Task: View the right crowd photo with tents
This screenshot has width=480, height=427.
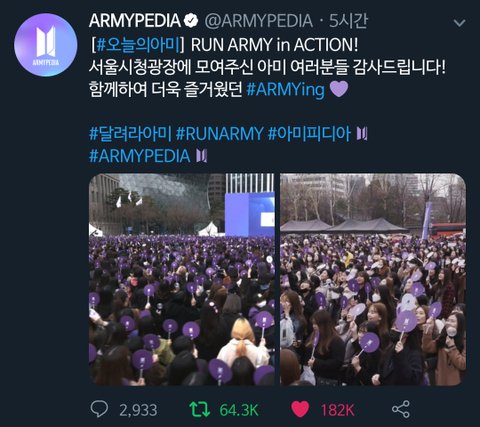Action: 373,279
